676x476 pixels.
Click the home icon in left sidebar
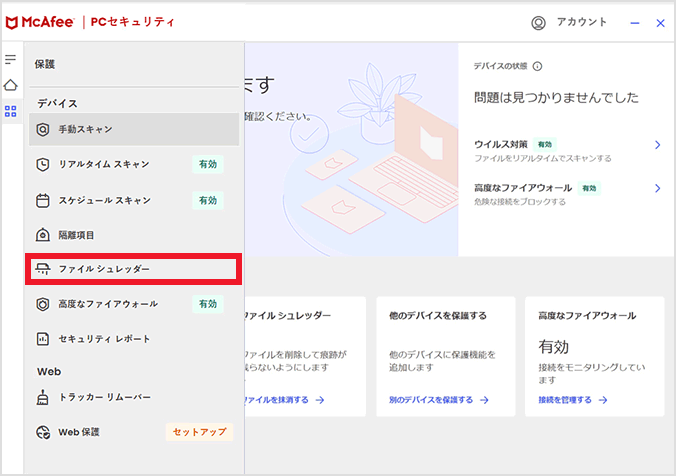click(x=11, y=85)
